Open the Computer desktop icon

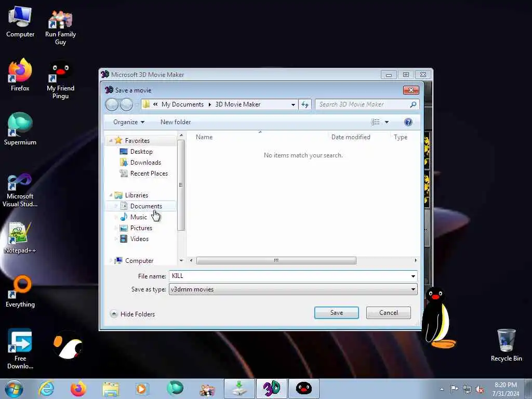(x=20, y=22)
